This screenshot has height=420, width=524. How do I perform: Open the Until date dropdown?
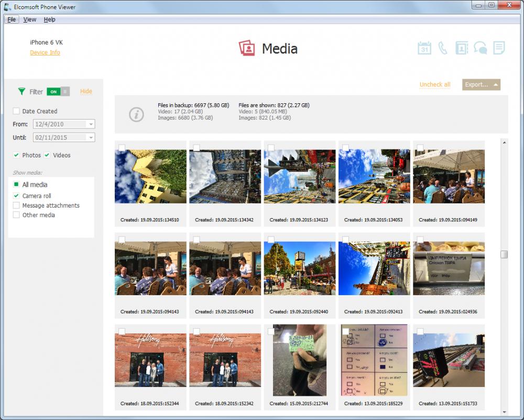91,137
